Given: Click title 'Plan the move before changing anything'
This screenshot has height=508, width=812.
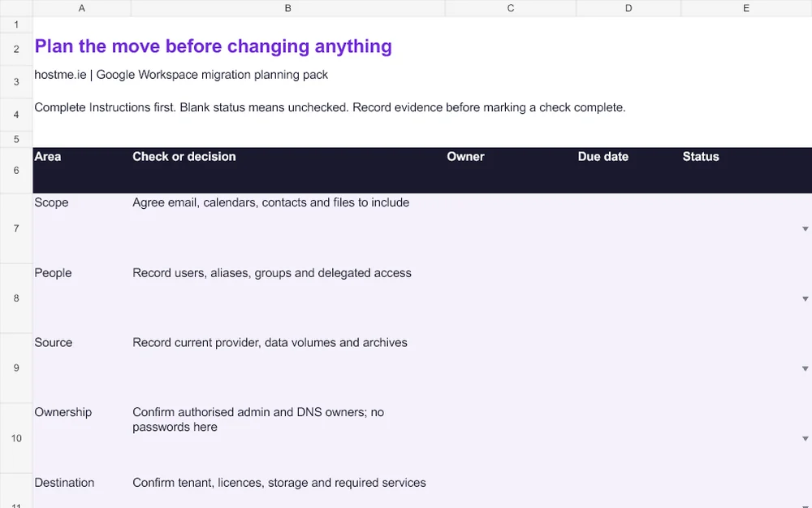Looking at the screenshot, I should 213,46.
